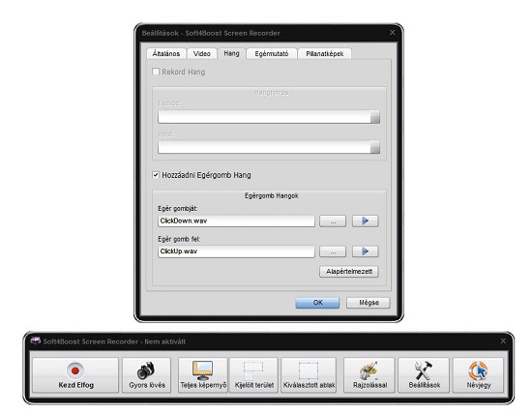Take a snapshot with Gyors lövés camera
532x413 pixels.
[x=147, y=375]
